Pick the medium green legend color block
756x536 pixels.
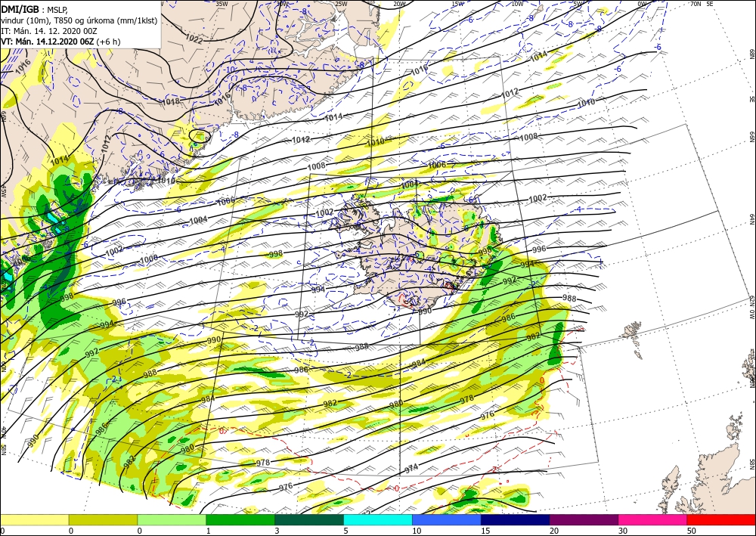(x=240, y=519)
